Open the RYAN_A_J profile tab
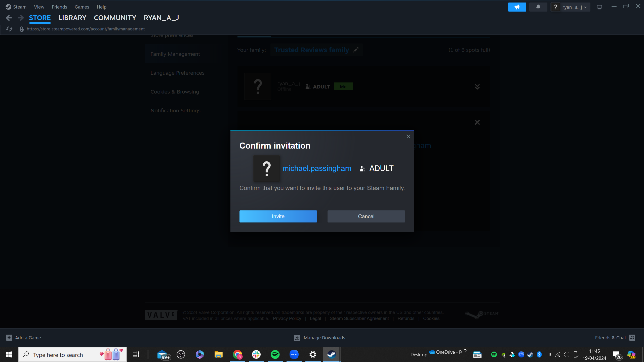This screenshot has width=644, height=362. (161, 18)
